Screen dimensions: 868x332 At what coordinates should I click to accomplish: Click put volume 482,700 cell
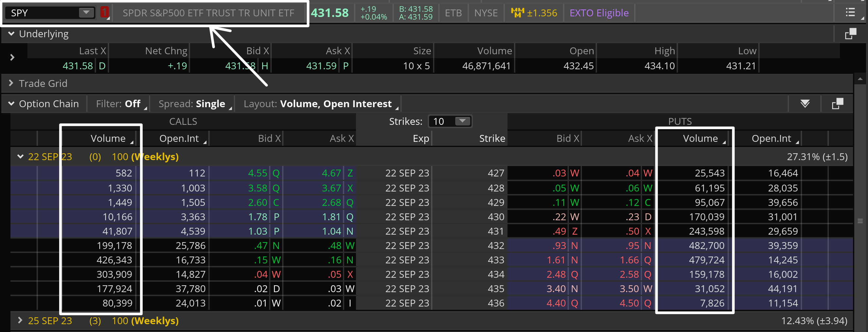(x=707, y=246)
